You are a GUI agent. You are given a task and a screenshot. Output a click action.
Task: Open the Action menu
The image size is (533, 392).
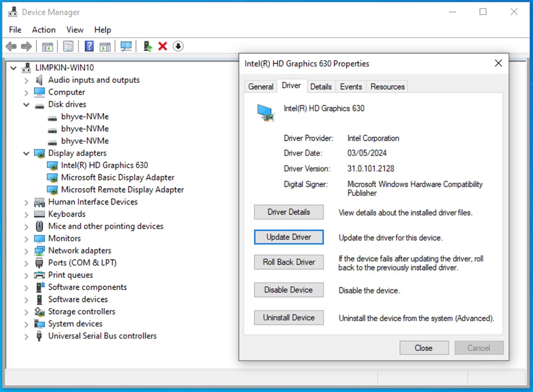[x=44, y=30]
